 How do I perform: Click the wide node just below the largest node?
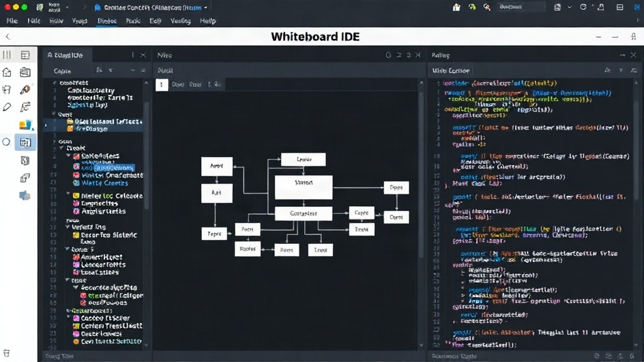(304, 214)
